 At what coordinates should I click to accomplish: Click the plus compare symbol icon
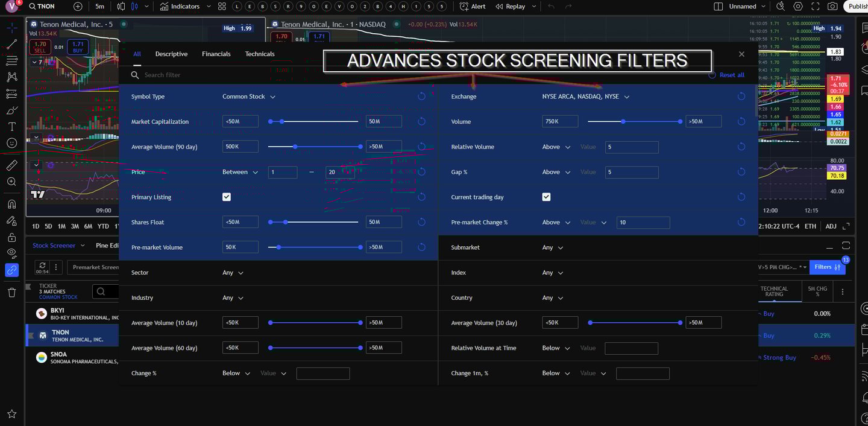click(x=78, y=6)
